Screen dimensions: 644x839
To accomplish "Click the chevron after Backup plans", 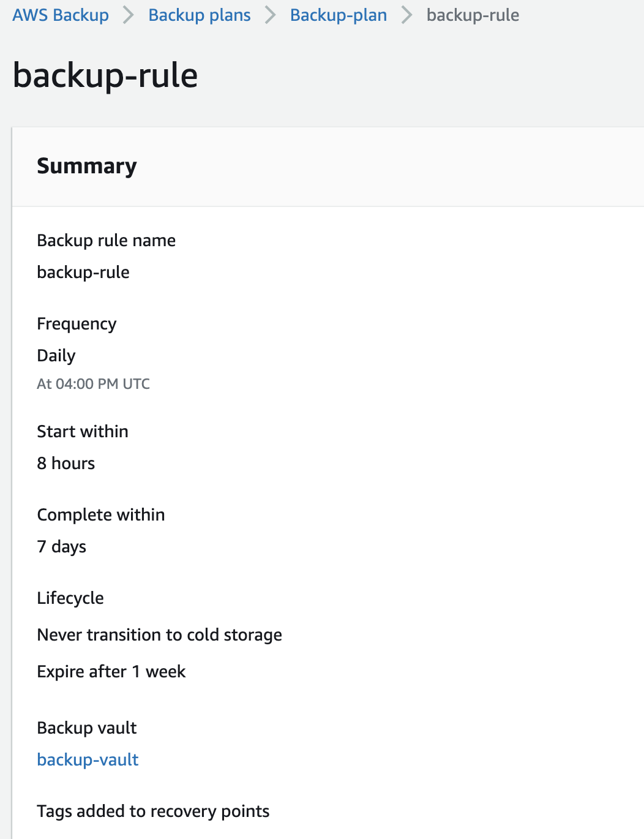I will coord(271,15).
